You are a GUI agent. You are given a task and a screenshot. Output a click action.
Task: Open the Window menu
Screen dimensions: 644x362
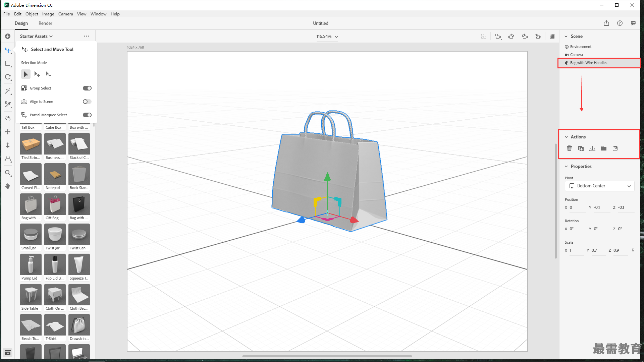click(98, 14)
